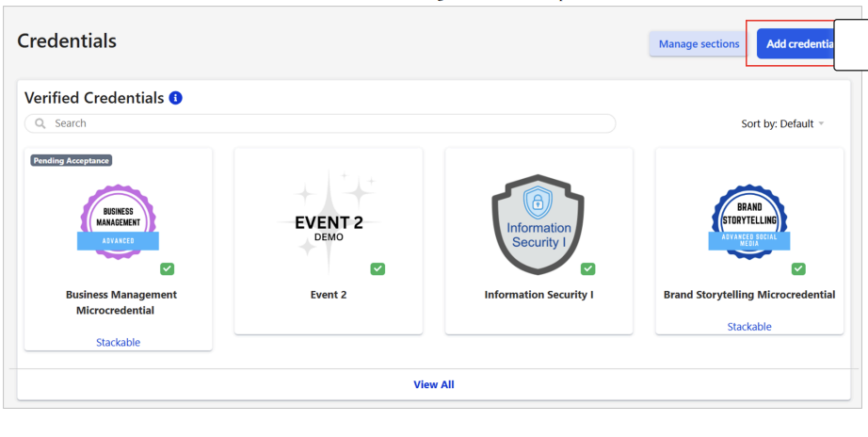
Task: Click the Sort by dropdown arrow
Action: [821, 124]
